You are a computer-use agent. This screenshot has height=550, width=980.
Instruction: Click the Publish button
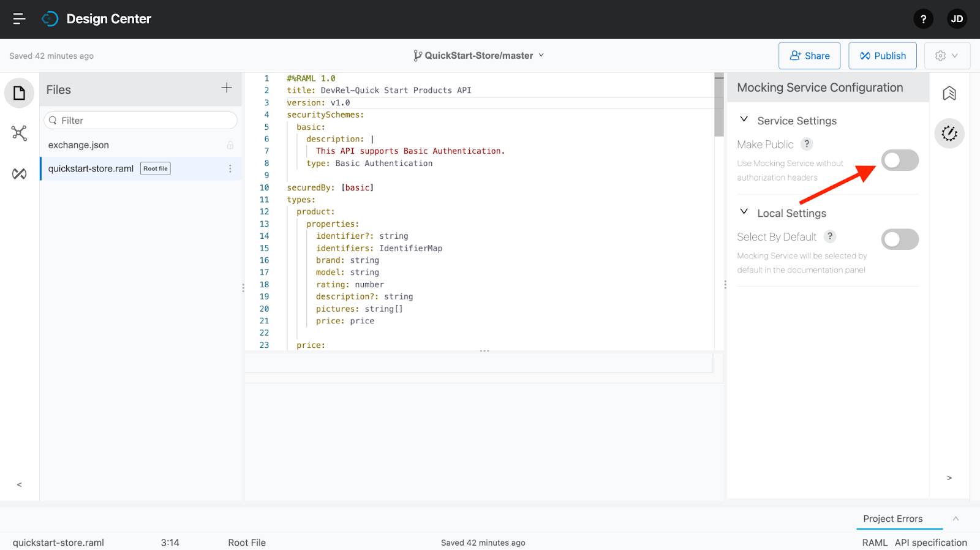(883, 56)
